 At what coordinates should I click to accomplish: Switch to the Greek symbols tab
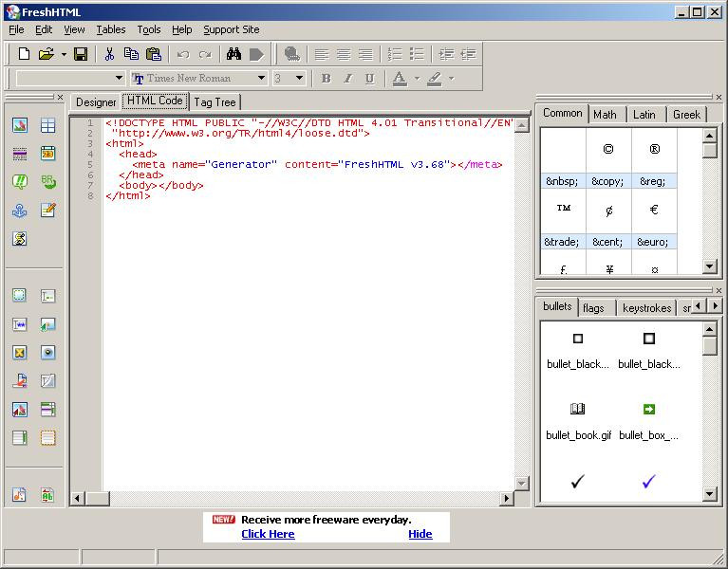pos(686,115)
